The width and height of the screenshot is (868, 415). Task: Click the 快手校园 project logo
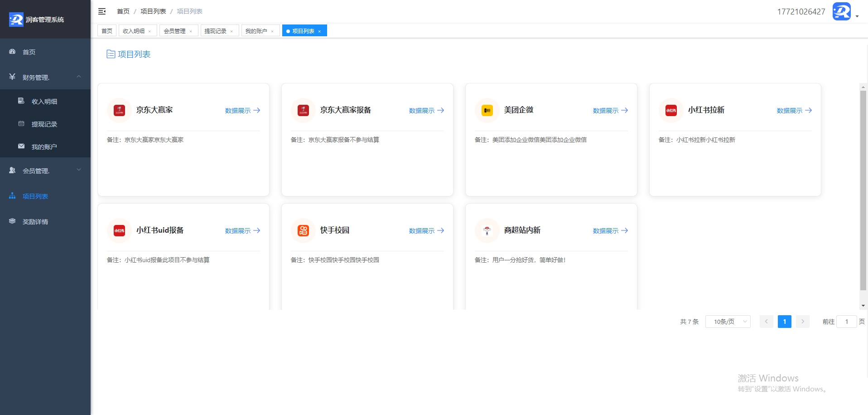(x=303, y=230)
